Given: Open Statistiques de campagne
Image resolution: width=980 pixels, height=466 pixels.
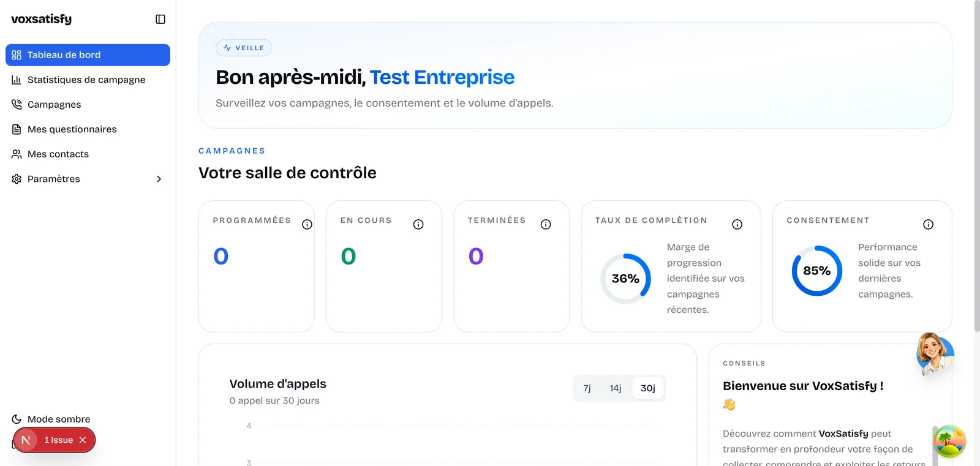Looking at the screenshot, I should coord(88,80).
